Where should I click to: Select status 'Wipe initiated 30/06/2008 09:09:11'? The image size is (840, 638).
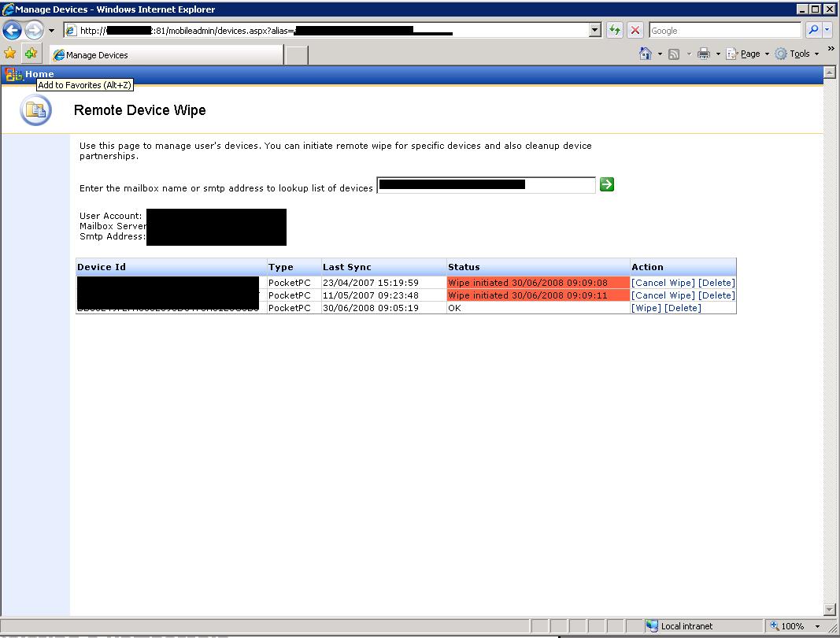[538, 295]
